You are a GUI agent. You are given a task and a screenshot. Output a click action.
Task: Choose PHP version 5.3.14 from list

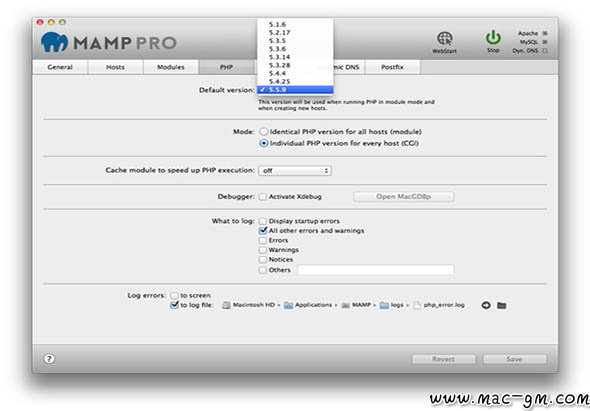coord(295,57)
